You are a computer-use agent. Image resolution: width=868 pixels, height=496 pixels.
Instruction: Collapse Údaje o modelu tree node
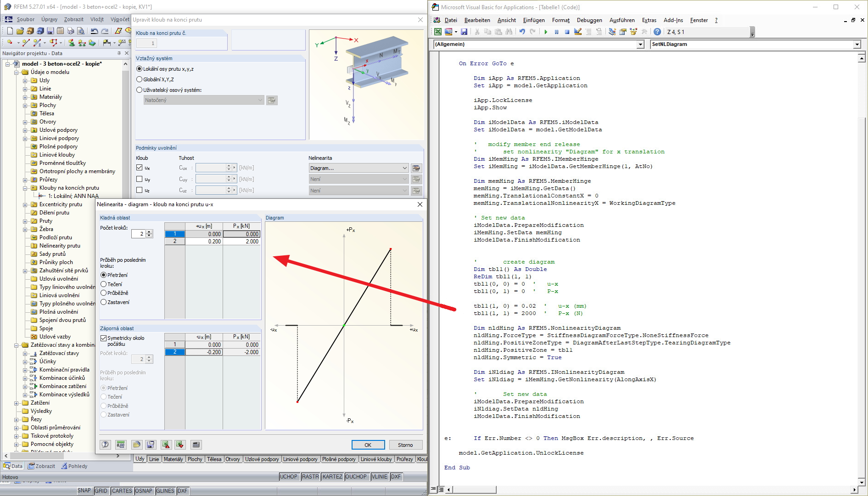click(17, 72)
